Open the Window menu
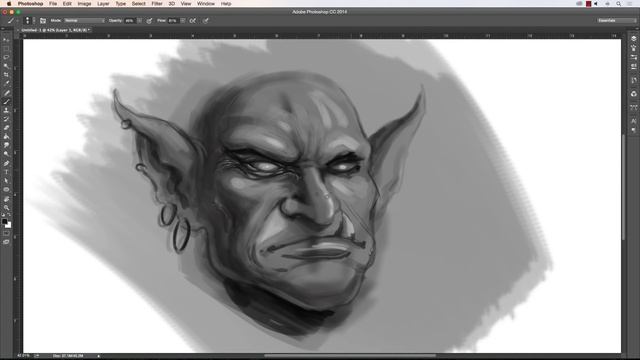 206,4
